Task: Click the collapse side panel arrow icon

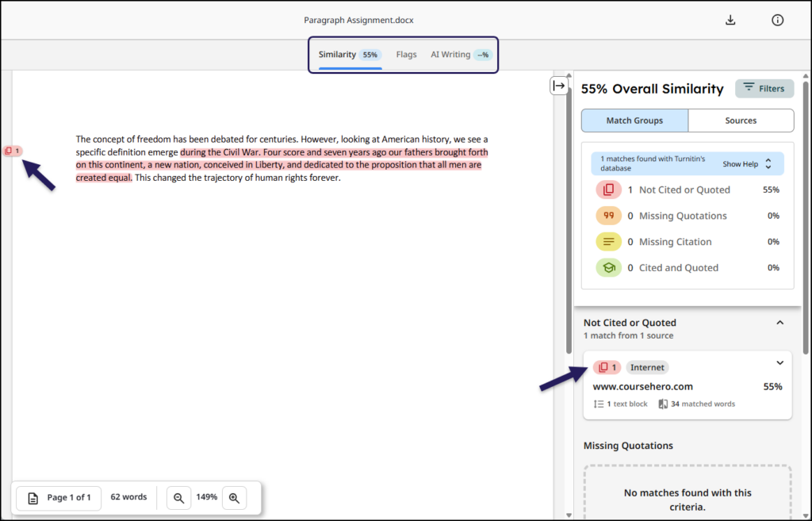Action: pos(559,84)
